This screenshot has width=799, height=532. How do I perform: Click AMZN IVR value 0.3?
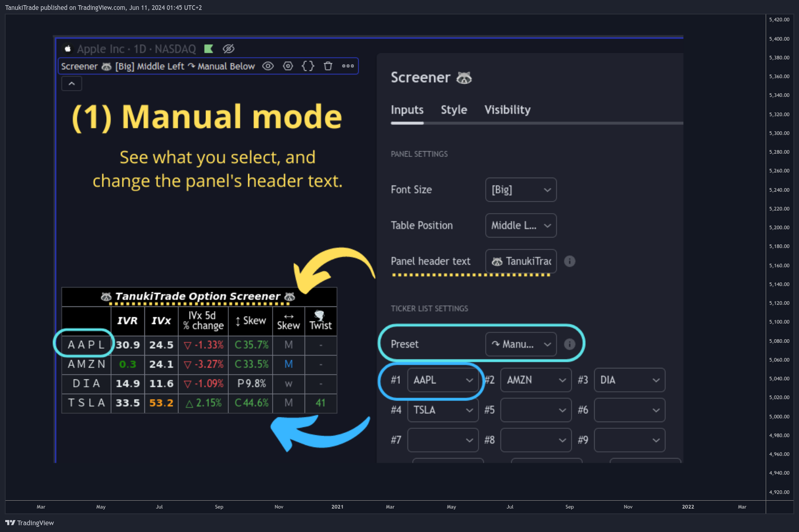pos(128,364)
